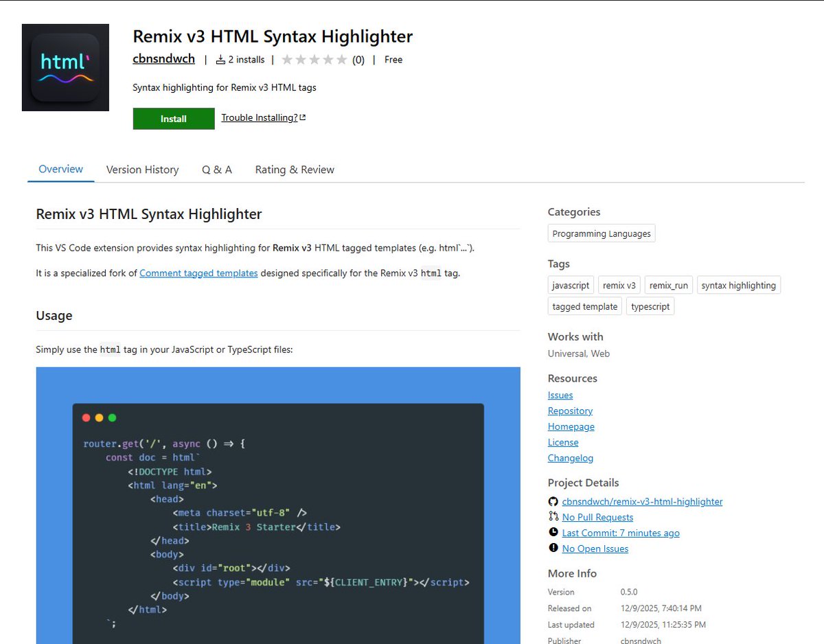Click the pull request icon

coord(553,517)
